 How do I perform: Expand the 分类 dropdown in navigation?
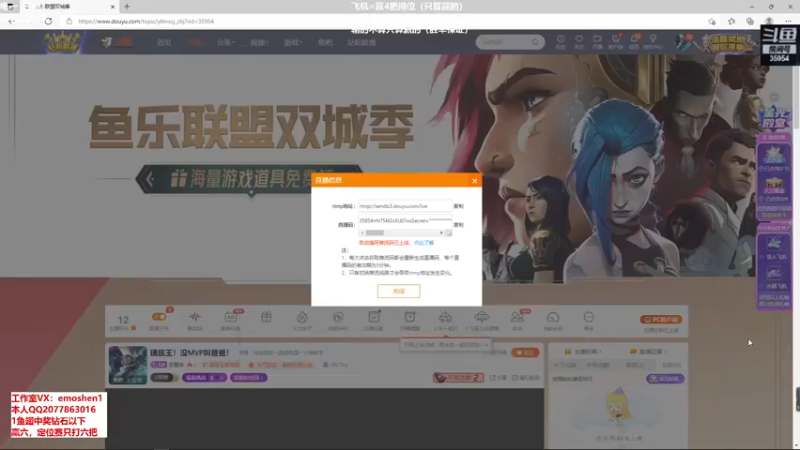[225, 42]
